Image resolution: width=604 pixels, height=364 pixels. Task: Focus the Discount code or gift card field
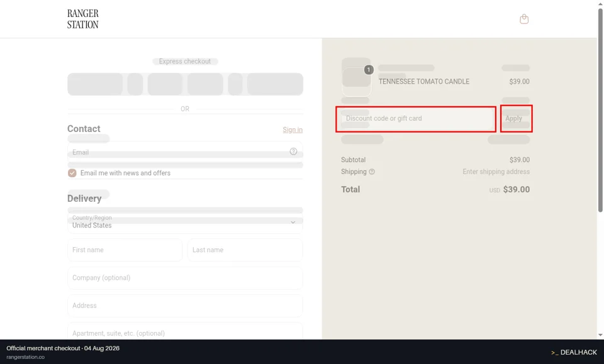tap(416, 119)
